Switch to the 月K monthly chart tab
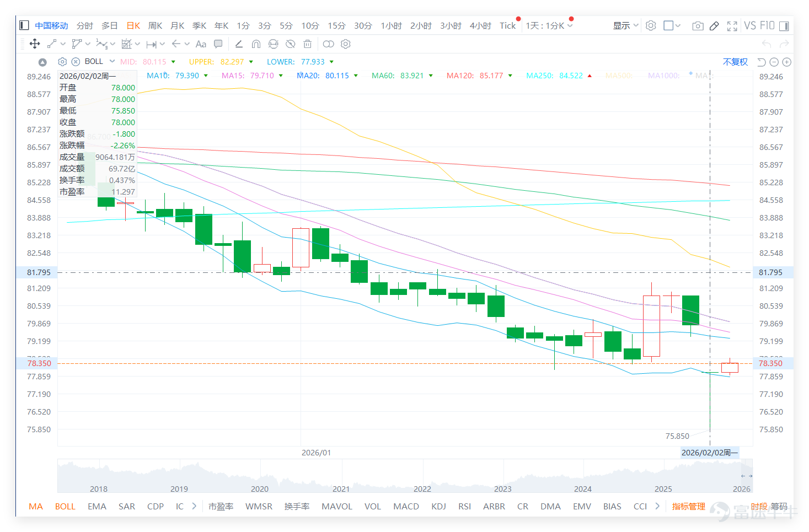 tap(177, 25)
